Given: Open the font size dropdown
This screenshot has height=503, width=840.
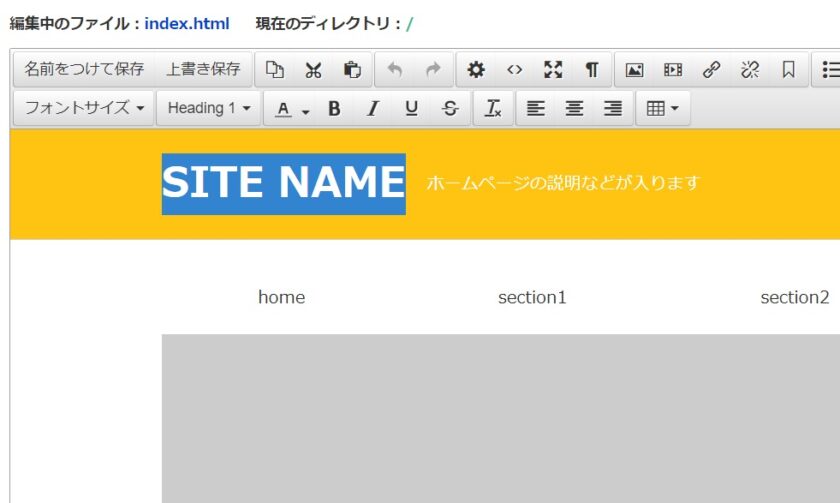Looking at the screenshot, I should 84,108.
